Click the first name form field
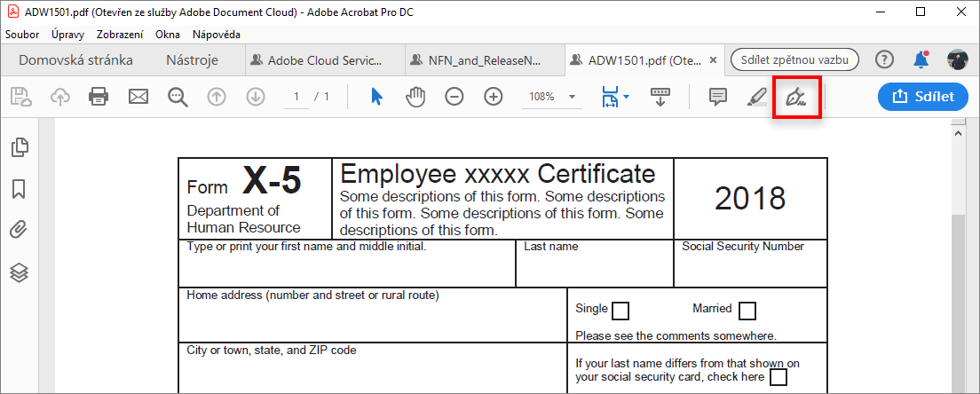Viewport: 980px width, 394px height. tap(347, 263)
